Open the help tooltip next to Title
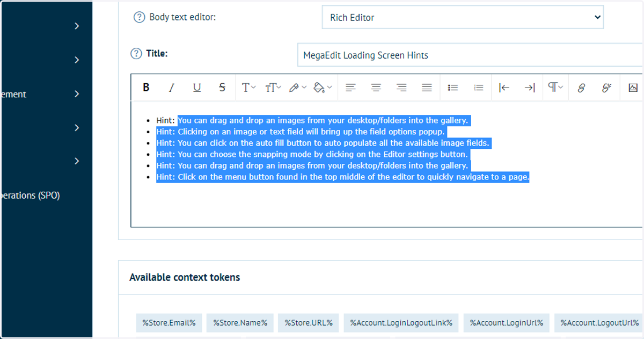 (x=136, y=54)
